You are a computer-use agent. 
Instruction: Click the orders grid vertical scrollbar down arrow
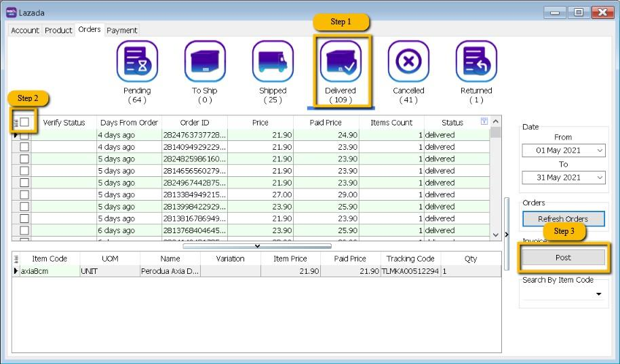496,235
